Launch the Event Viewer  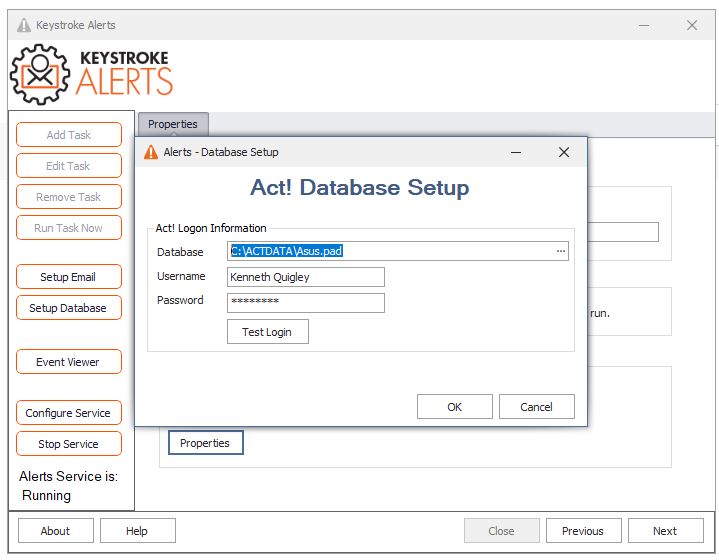pyautogui.click(x=69, y=362)
